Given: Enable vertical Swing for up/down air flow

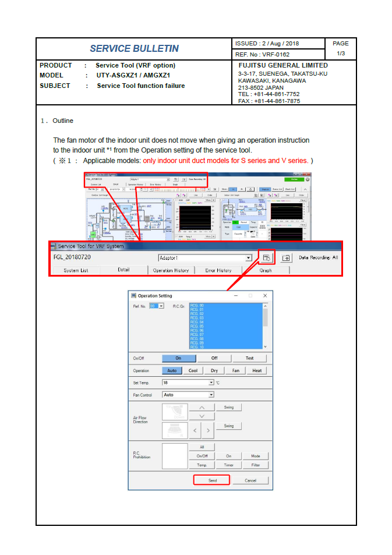Looking at the screenshot, I should click(229, 408).
